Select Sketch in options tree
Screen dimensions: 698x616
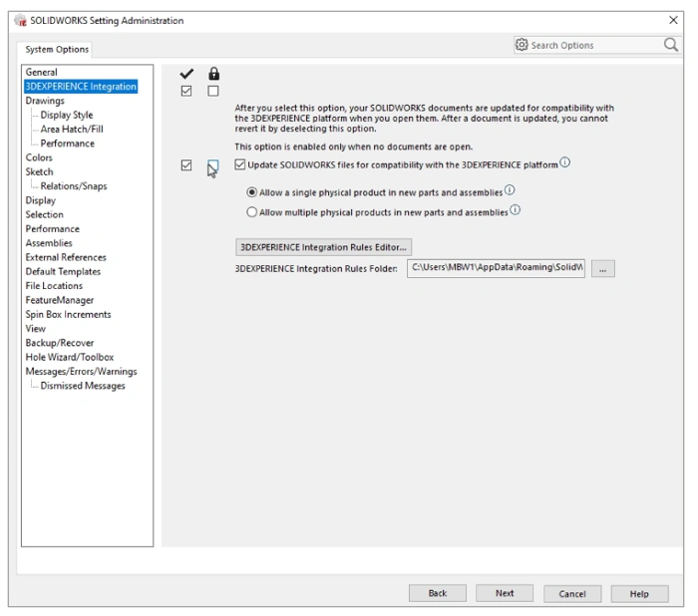pyautogui.click(x=39, y=171)
